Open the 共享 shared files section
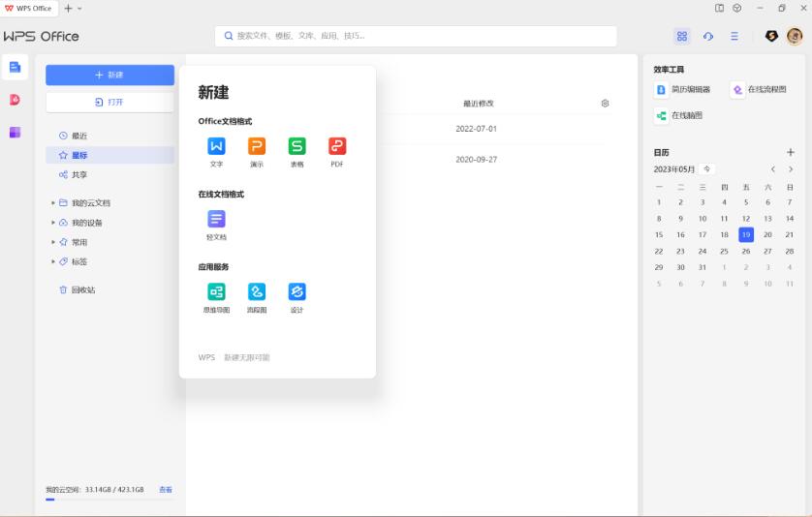This screenshot has height=517, width=812. click(78, 174)
